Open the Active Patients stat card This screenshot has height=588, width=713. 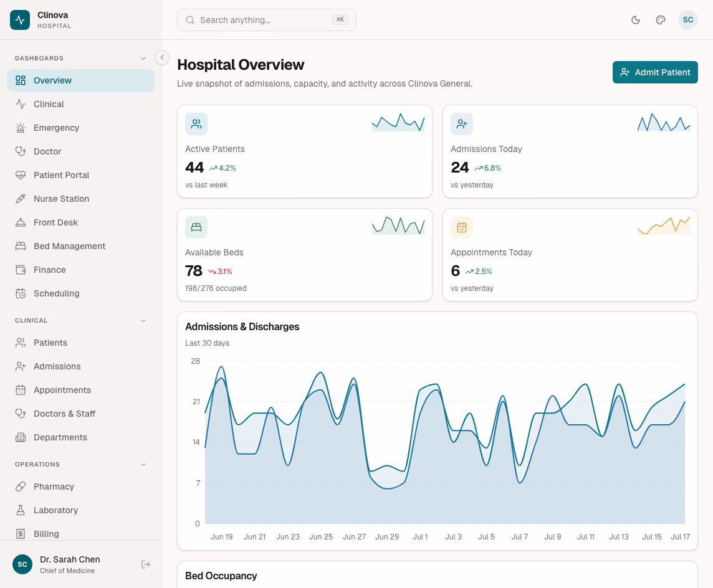pyautogui.click(x=305, y=151)
